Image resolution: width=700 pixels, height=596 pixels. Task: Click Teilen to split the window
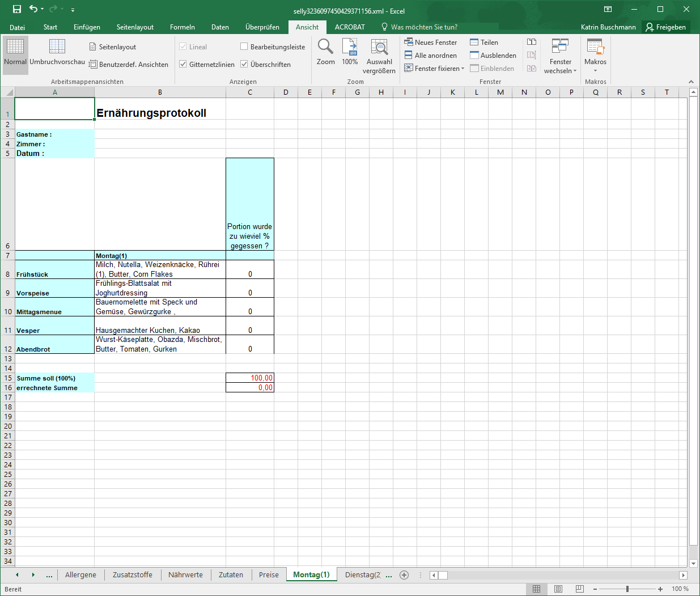tap(484, 43)
